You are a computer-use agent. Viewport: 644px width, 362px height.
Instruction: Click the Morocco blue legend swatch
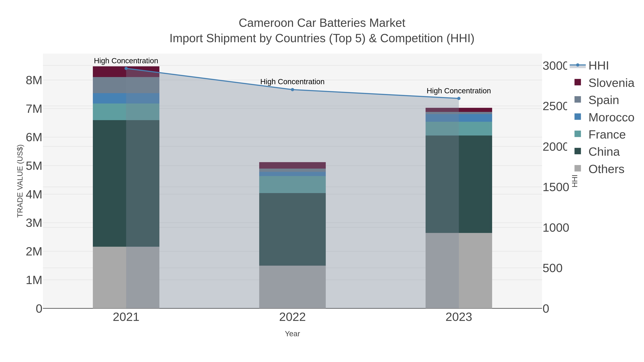[578, 117]
